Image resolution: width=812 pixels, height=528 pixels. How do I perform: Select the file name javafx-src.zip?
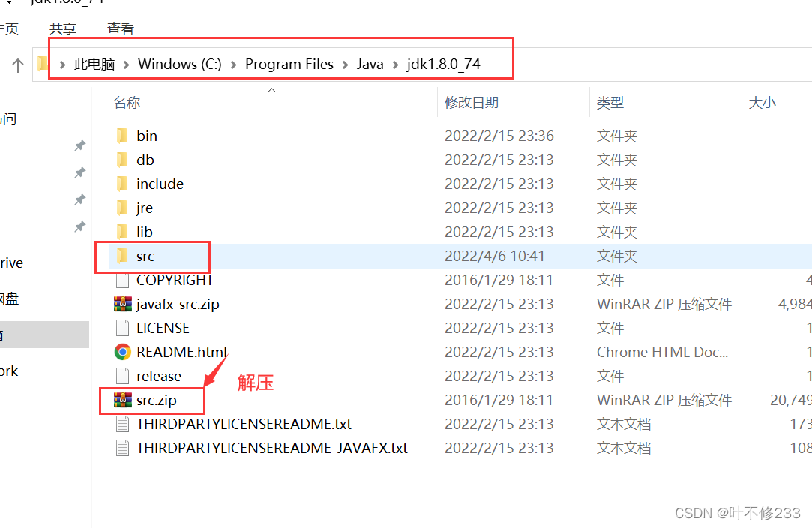(178, 304)
